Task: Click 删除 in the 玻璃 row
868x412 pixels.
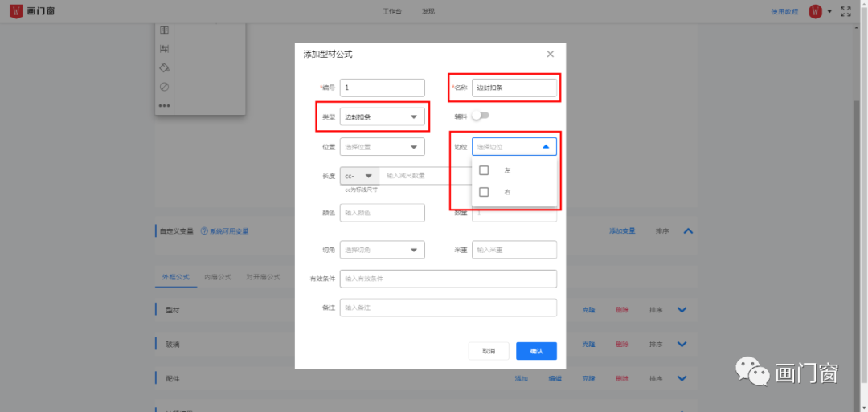Action: (622, 345)
